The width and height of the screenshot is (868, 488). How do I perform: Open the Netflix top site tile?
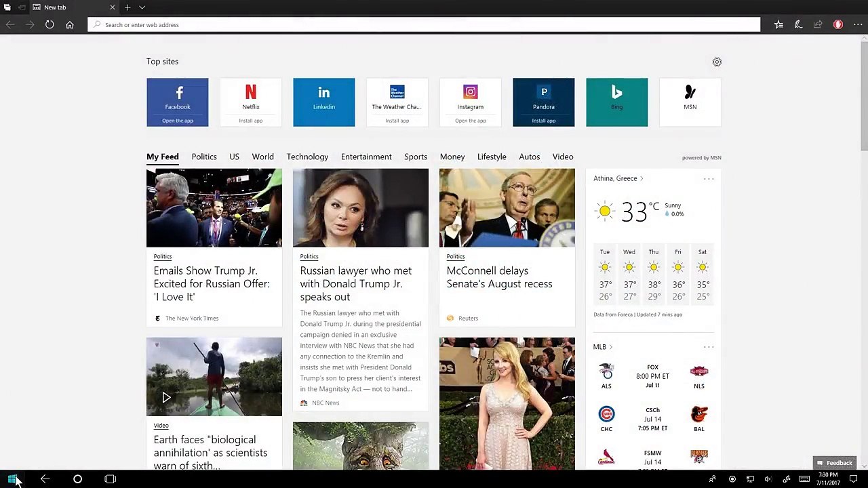tap(251, 102)
